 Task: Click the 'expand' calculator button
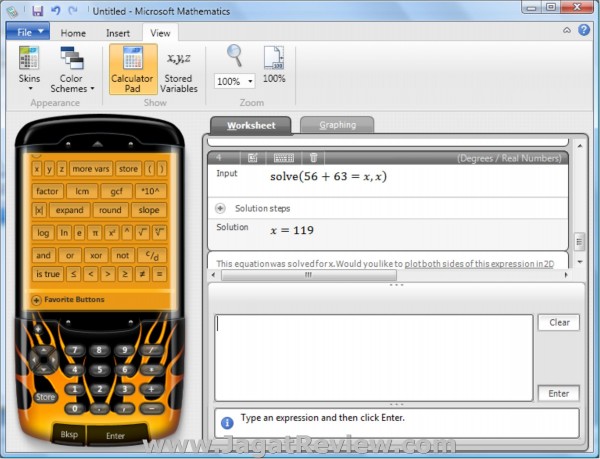click(69, 210)
